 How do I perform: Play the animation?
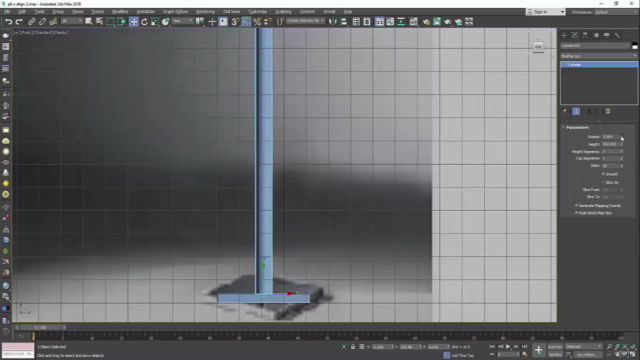tap(508, 347)
